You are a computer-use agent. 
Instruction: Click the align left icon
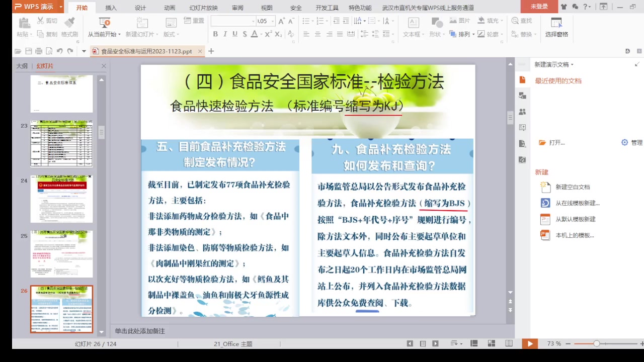click(306, 34)
